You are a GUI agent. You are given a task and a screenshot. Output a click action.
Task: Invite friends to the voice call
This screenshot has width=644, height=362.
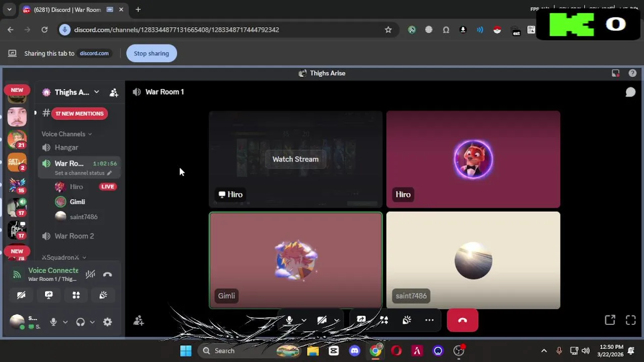(138, 321)
